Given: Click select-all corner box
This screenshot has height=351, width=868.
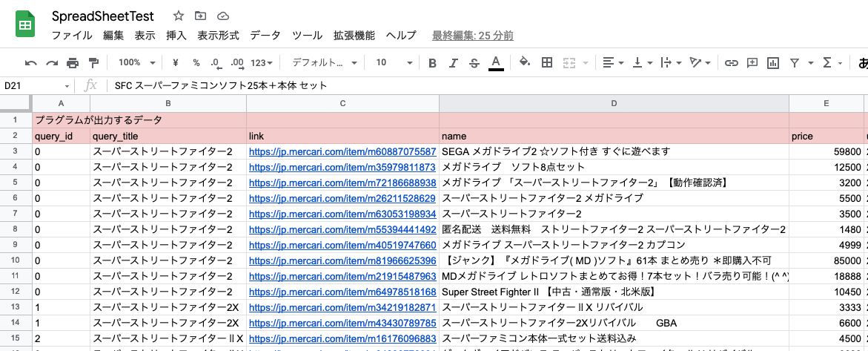Looking at the screenshot, I should (x=16, y=103).
